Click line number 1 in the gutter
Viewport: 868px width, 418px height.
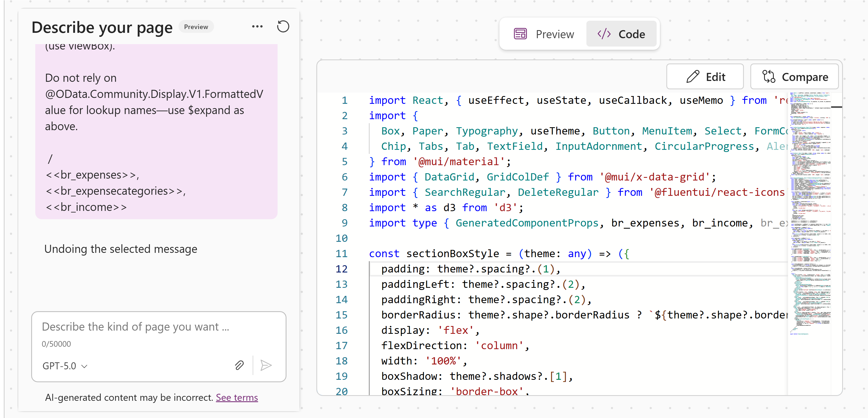click(x=344, y=100)
